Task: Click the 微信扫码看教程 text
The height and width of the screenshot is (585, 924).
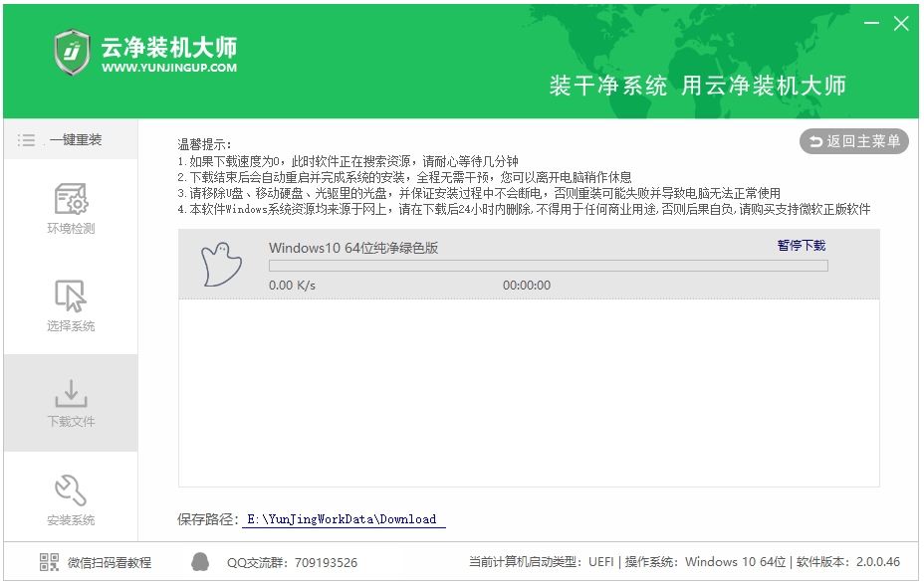Action: pyautogui.click(x=110, y=563)
